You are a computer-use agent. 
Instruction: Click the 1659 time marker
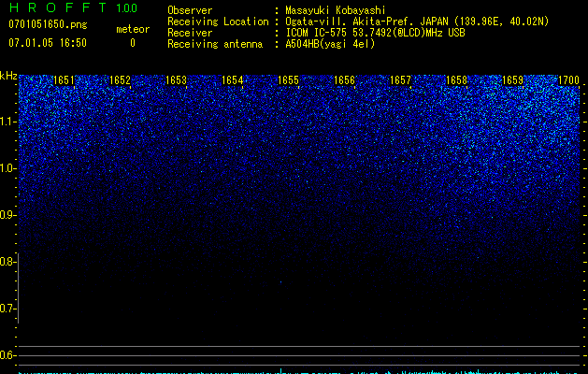[x=512, y=80]
